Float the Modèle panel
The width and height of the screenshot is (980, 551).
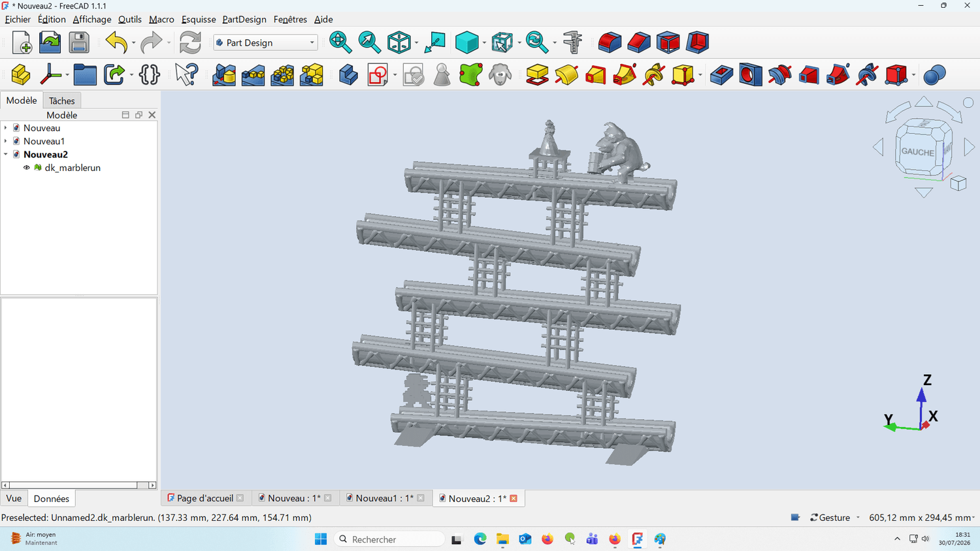pyautogui.click(x=139, y=115)
